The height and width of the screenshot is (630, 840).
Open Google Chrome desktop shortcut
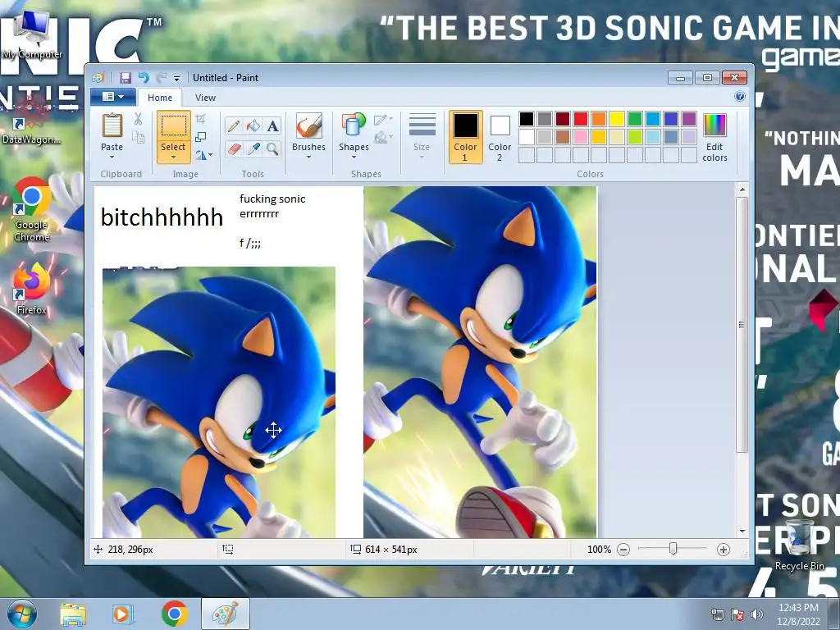point(32,209)
